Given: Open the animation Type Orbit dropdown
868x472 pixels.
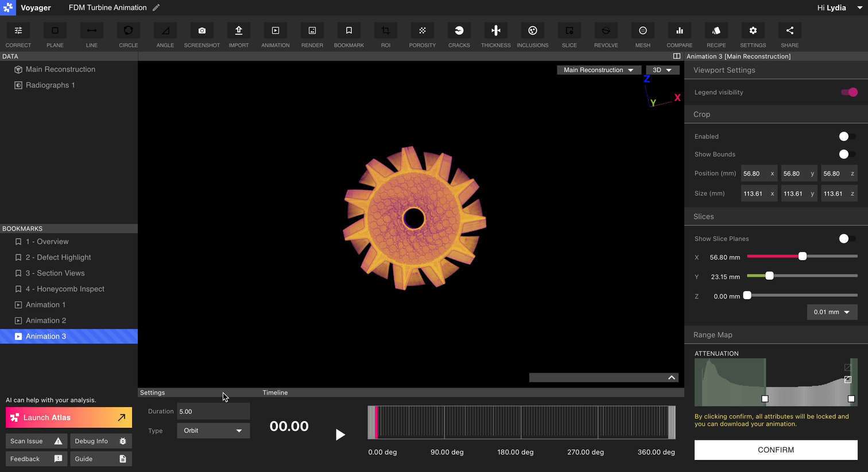Looking at the screenshot, I should [x=213, y=431].
